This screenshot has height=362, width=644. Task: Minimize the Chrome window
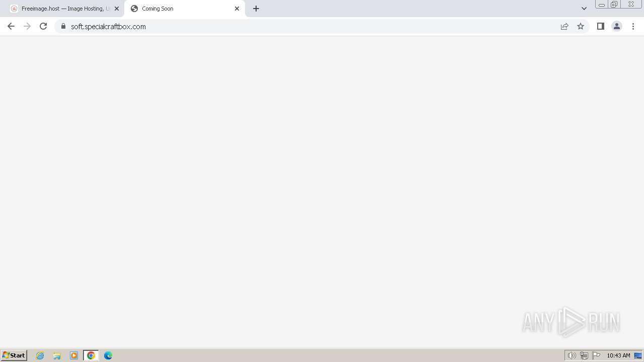coord(602,5)
